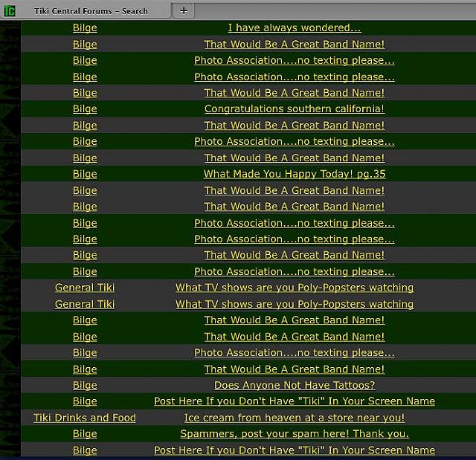Open 'Congratulations southern california!' thread
Screen dimensions: 476x460
pos(295,109)
